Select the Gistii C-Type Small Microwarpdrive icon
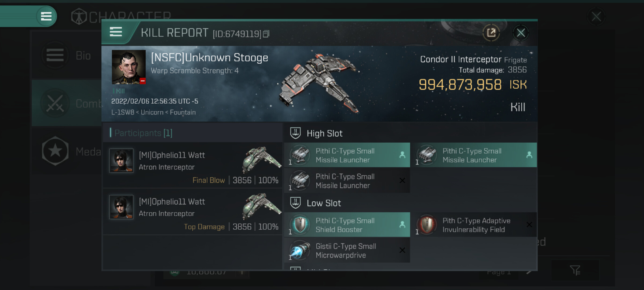644x290 pixels. (x=300, y=250)
